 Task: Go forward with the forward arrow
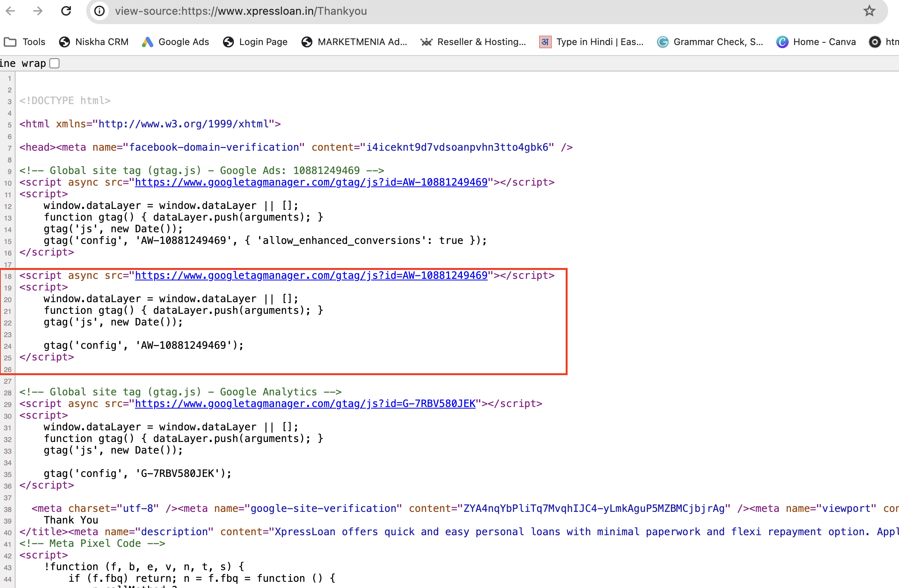click(x=38, y=11)
